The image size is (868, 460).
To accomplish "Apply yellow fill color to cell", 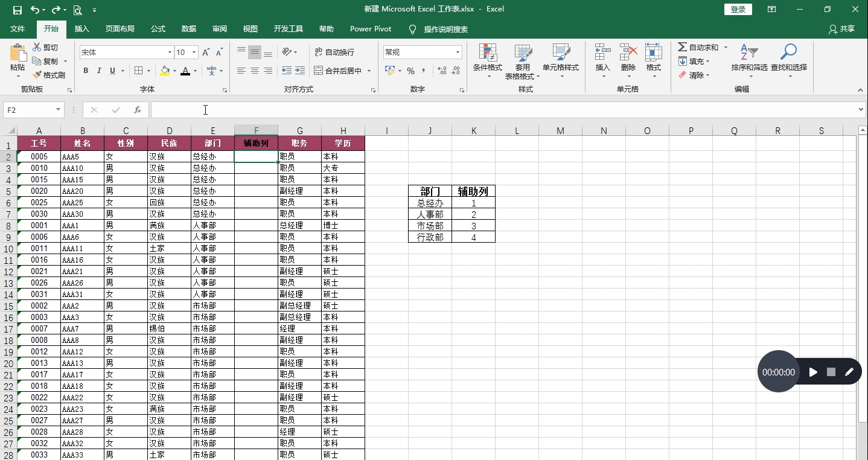I will tap(165, 71).
